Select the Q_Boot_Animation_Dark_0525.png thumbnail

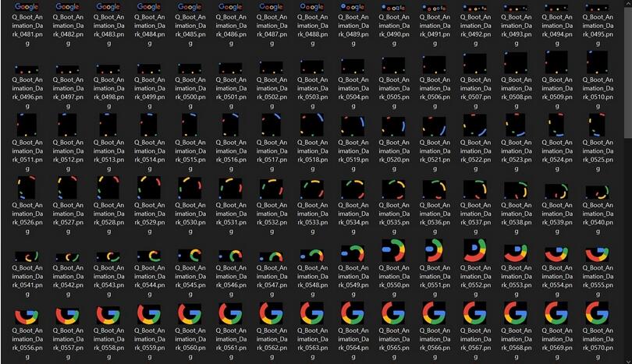click(598, 125)
